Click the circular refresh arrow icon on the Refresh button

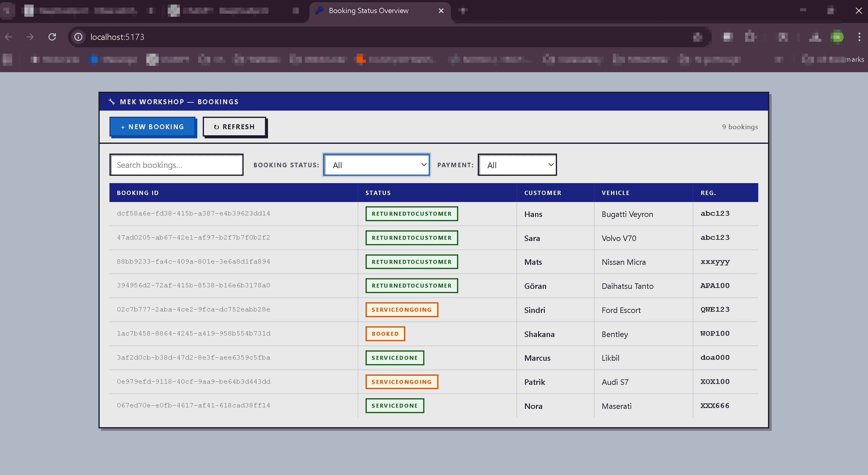click(217, 127)
